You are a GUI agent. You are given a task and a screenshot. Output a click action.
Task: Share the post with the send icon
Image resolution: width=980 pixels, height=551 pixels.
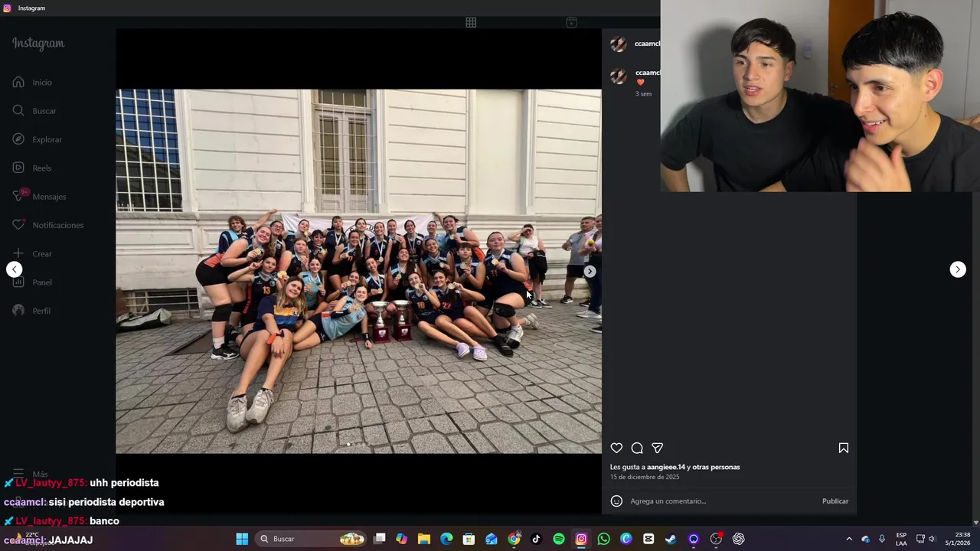(657, 448)
